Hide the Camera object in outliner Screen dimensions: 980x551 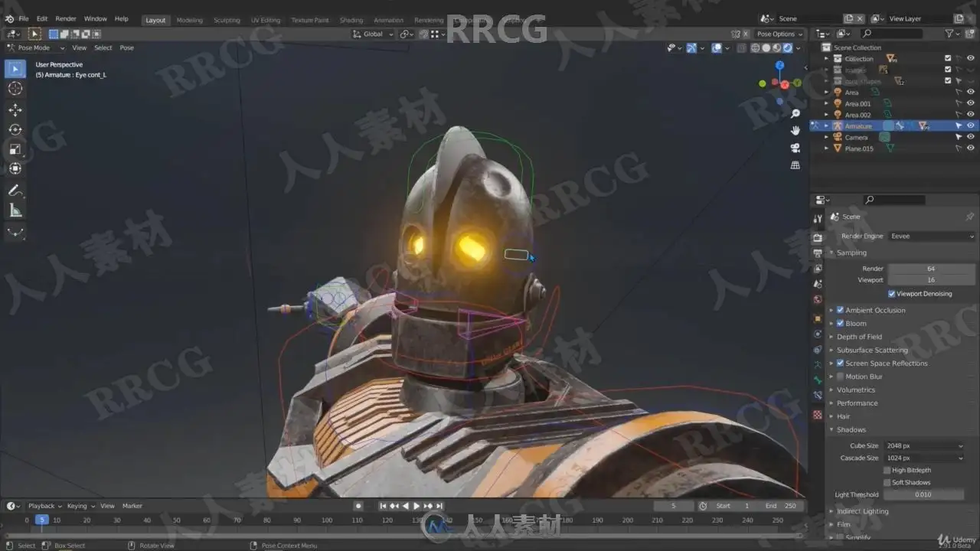pyautogui.click(x=971, y=137)
